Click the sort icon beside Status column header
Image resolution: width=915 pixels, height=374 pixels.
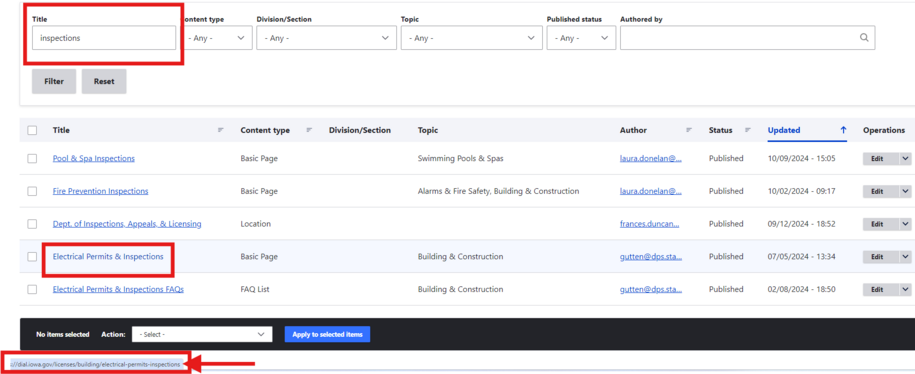pyautogui.click(x=748, y=130)
